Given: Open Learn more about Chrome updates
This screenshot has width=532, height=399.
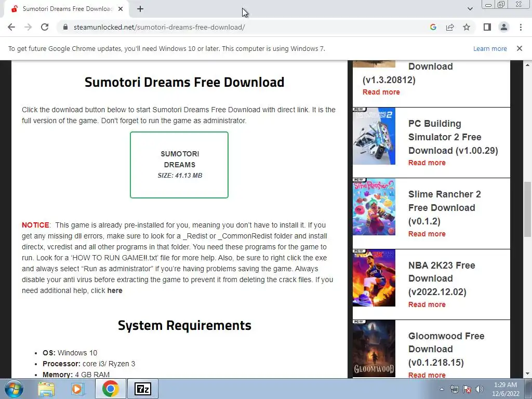Looking at the screenshot, I should (x=490, y=48).
